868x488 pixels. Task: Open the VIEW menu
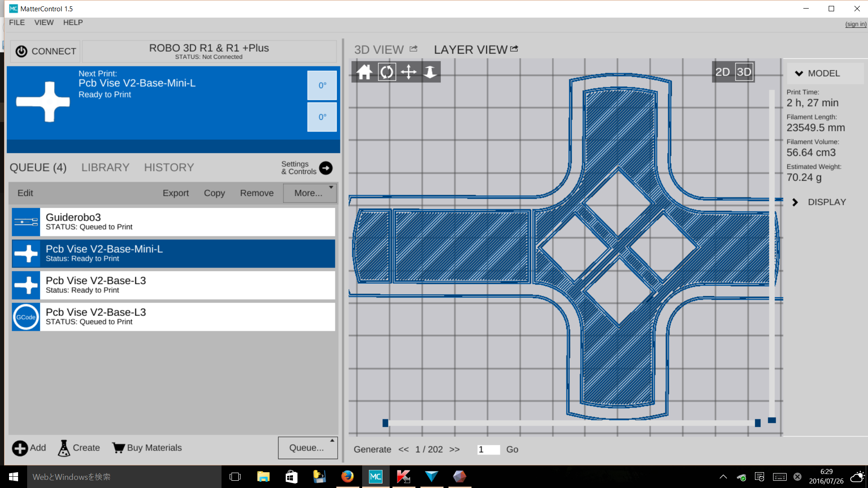[x=44, y=23]
